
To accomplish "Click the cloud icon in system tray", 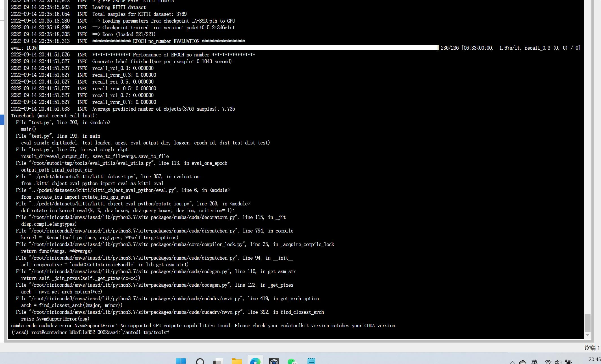I will 523,362.
